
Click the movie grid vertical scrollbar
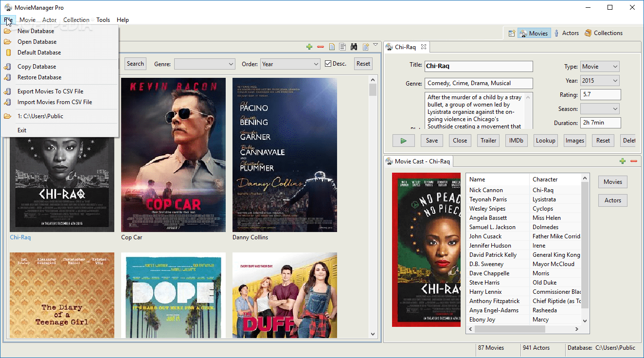click(x=373, y=206)
